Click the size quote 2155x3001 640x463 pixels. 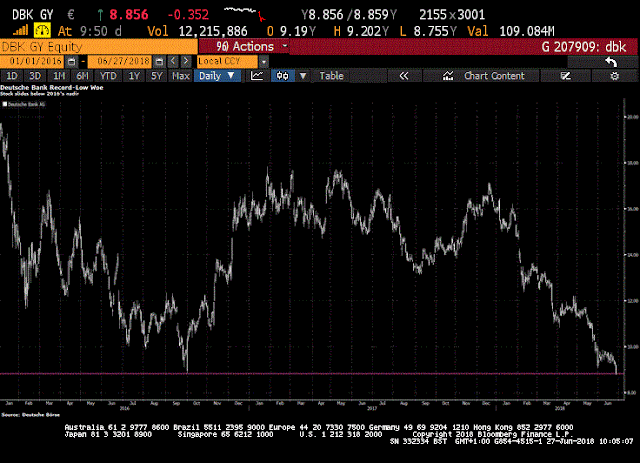point(452,15)
